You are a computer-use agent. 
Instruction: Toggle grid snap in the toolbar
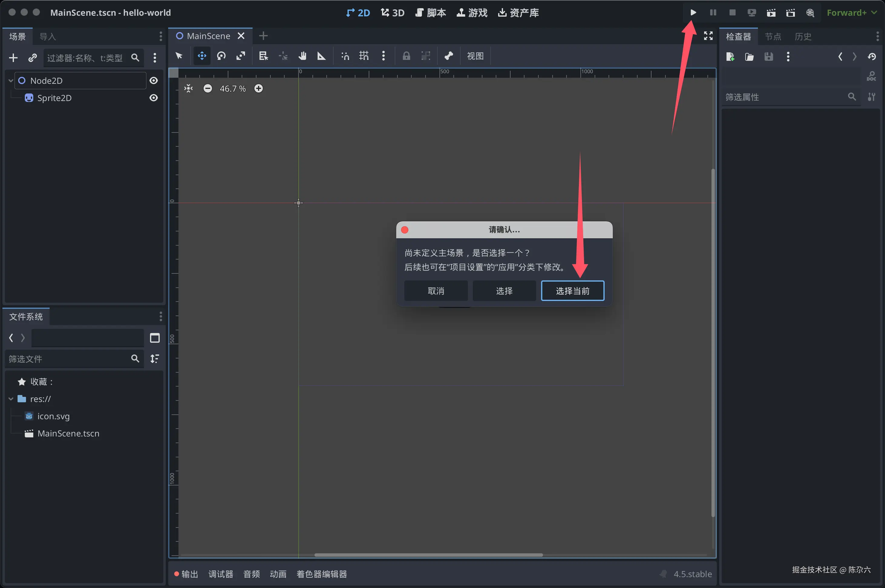pos(364,56)
